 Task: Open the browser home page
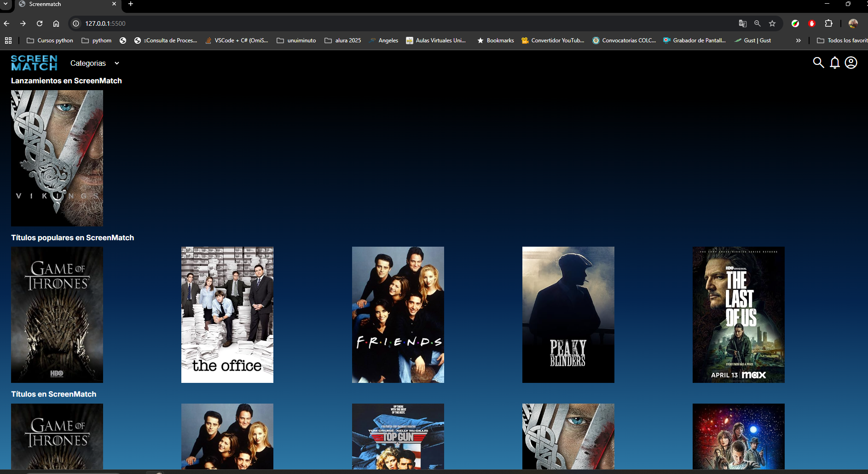coord(56,23)
